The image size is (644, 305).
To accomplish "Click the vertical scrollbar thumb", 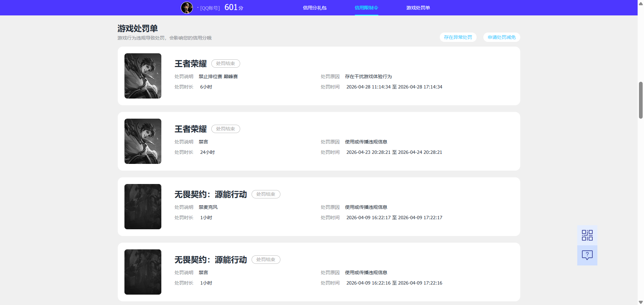I will 641,100.
